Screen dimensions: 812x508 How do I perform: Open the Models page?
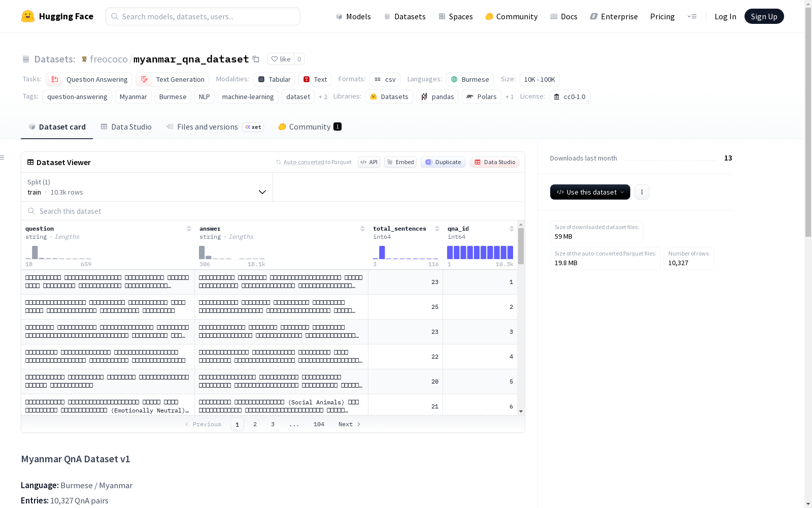[353, 16]
